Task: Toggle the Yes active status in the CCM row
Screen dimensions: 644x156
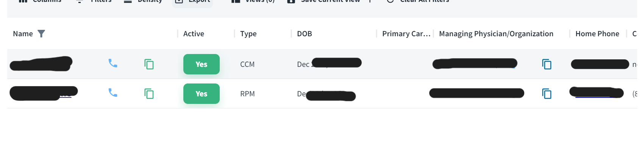Action: (x=201, y=64)
